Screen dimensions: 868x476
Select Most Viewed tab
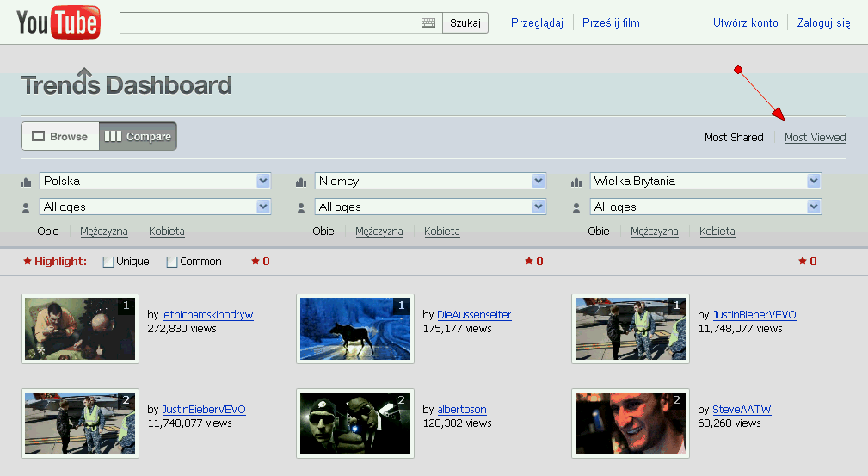[x=815, y=138]
